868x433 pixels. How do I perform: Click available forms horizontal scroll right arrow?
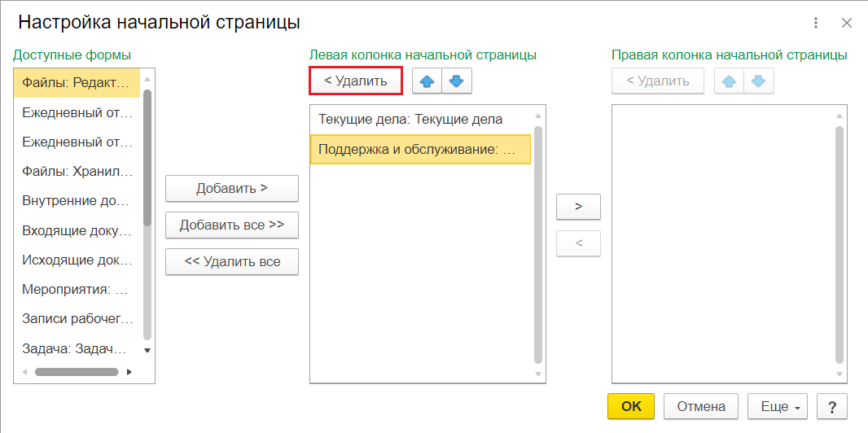coord(129,372)
